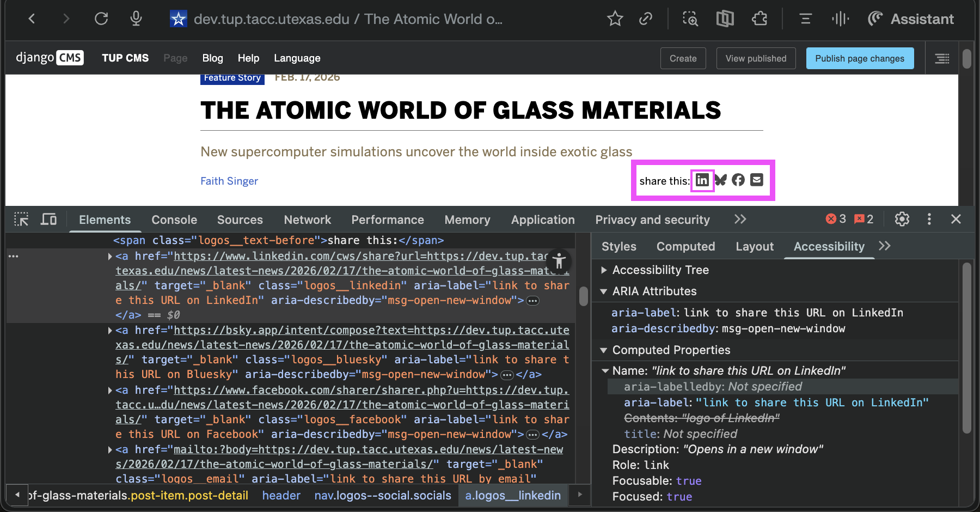Switch to the Console tab
980x512 pixels.
point(174,220)
